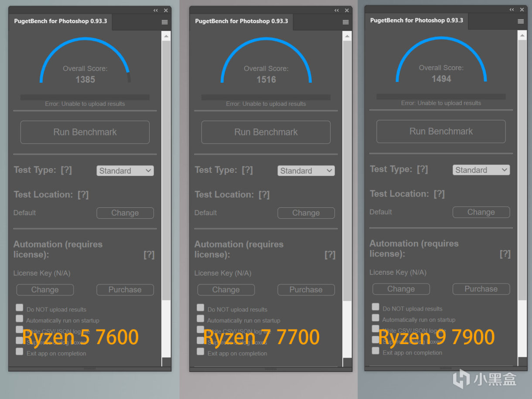
Task: Click Test Type [?] help in Ryzen 7 7700 panel
Action: click(x=247, y=170)
